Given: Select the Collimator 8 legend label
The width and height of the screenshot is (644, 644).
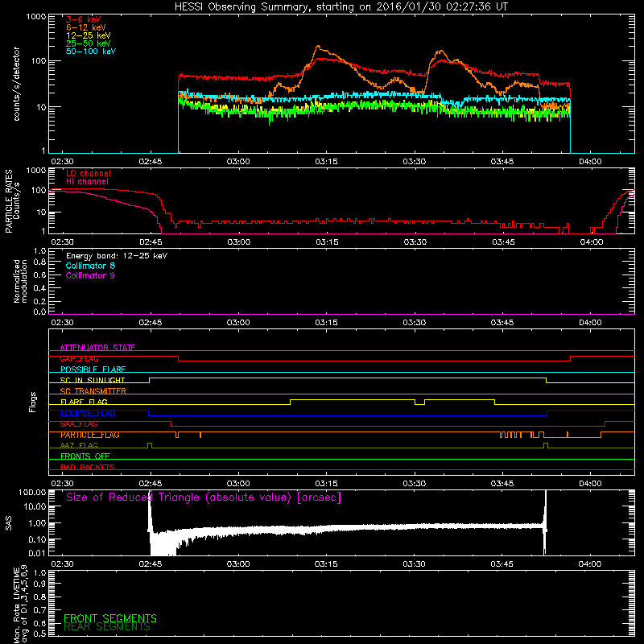Looking at the screenshot, I should 90,266.
